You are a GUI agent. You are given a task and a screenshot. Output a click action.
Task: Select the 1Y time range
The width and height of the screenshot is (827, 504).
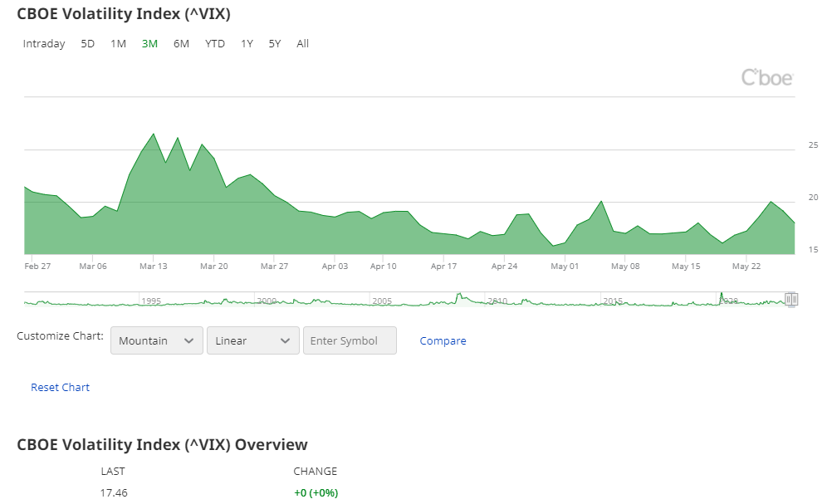(247, 44)
